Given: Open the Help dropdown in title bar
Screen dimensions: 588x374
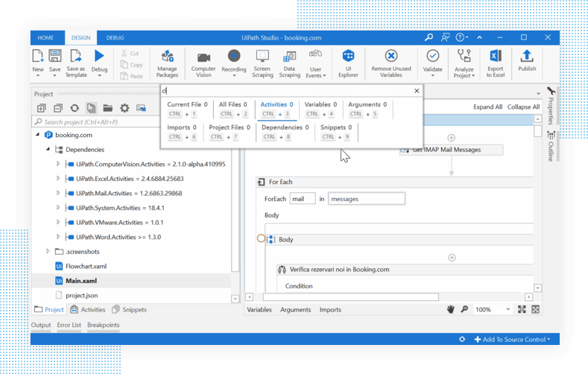Looking at the screenshot, I should click(462, 37).
